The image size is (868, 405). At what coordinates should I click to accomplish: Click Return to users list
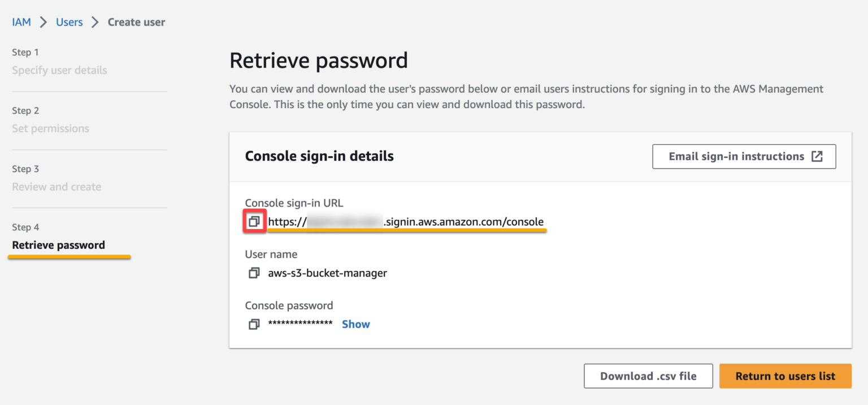785,376
